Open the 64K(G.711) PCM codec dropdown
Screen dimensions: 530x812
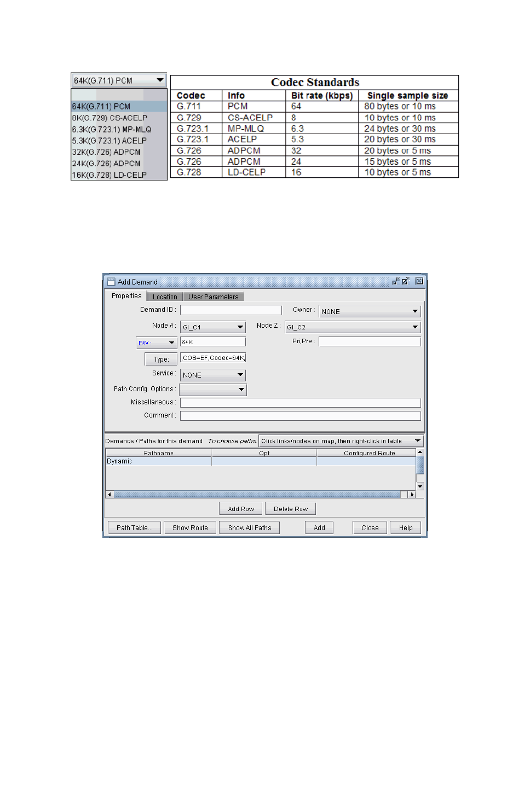[119, 80]
